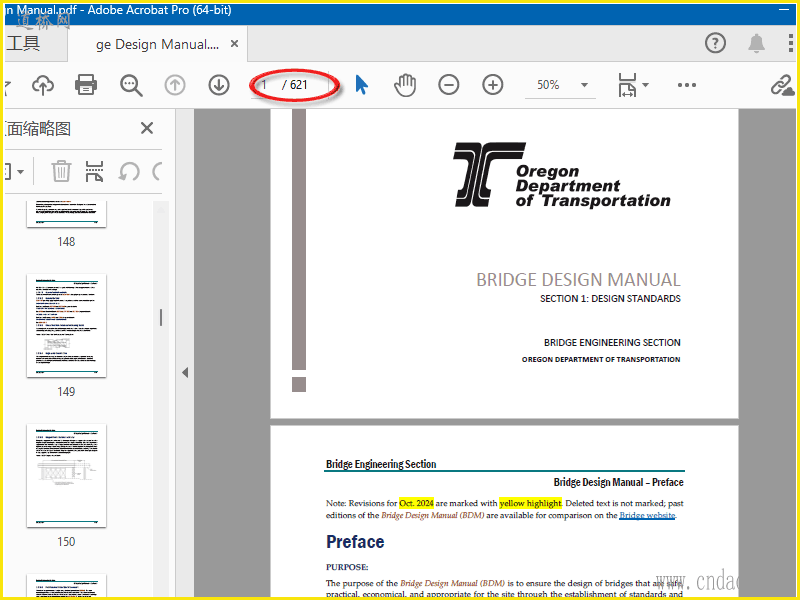Click the upload to cloud icon
This screenshot has width=800, height=600.
pos(43,85)
